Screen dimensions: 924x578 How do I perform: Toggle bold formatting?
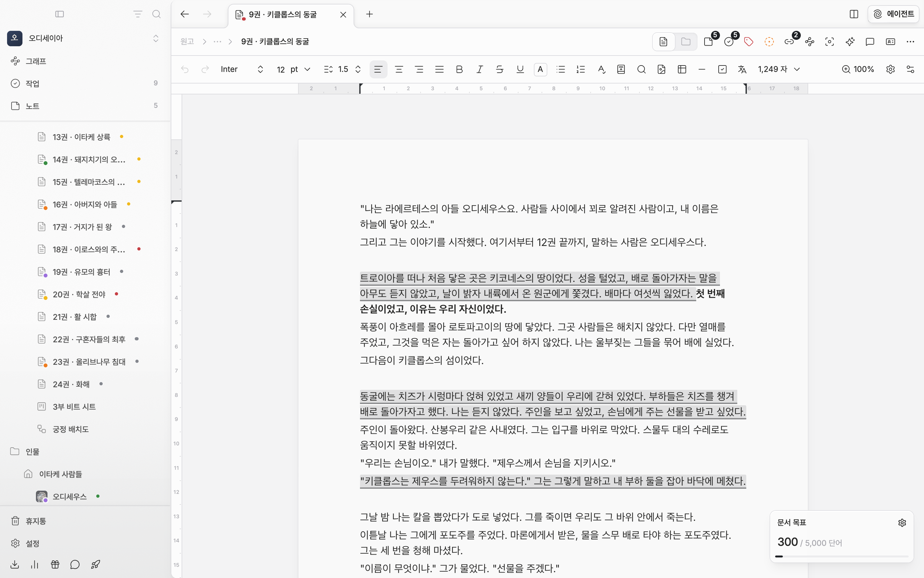pyautogui.click(x=459, y=69)
